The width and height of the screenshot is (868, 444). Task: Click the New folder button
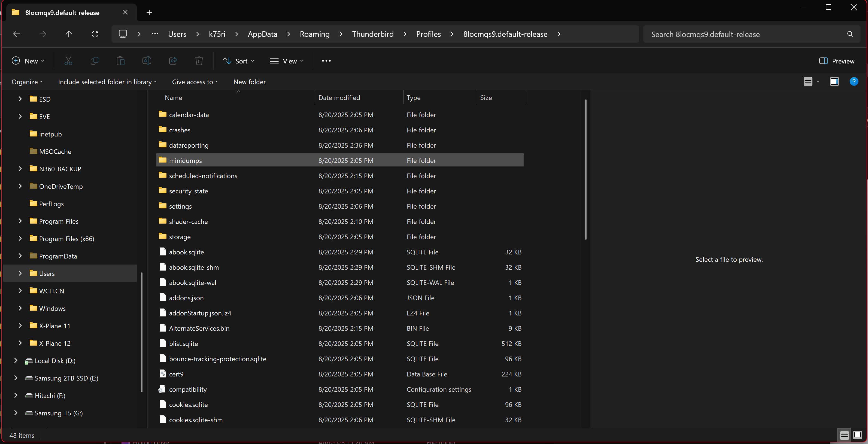(x=249, y=82)
